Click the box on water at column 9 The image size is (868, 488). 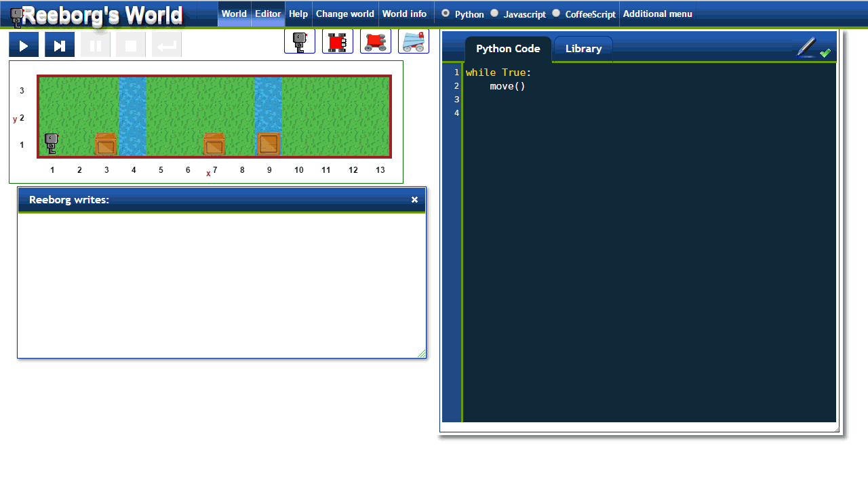(269, 144)
